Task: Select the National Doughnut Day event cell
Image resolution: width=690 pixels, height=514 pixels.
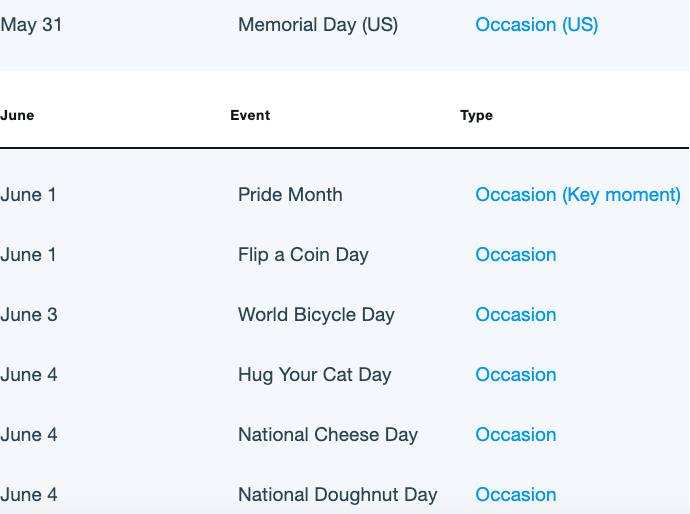Action: [x=338, y=495]
